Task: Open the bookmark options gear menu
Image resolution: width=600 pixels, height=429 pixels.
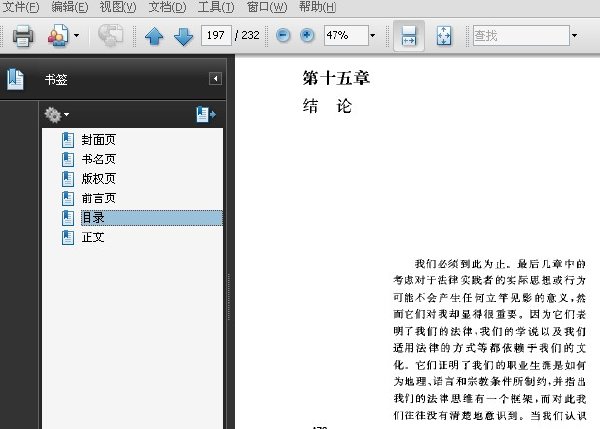Action: (x=56, y=114)
